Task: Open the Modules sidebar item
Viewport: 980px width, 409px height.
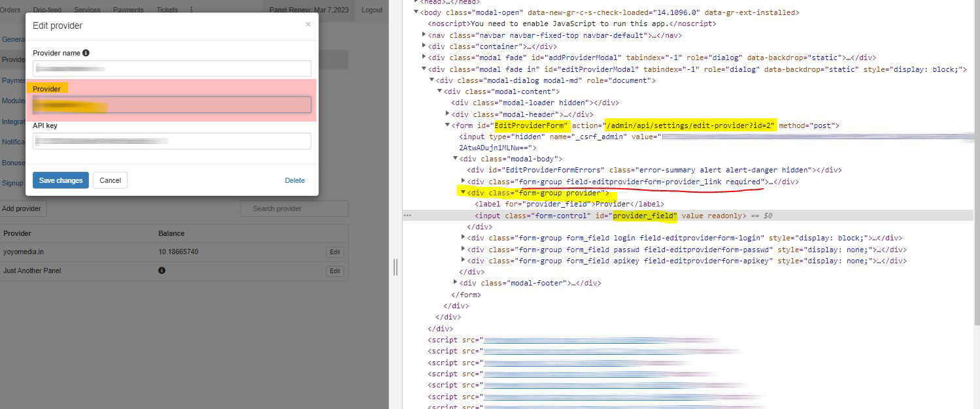Action: point(13,101)
